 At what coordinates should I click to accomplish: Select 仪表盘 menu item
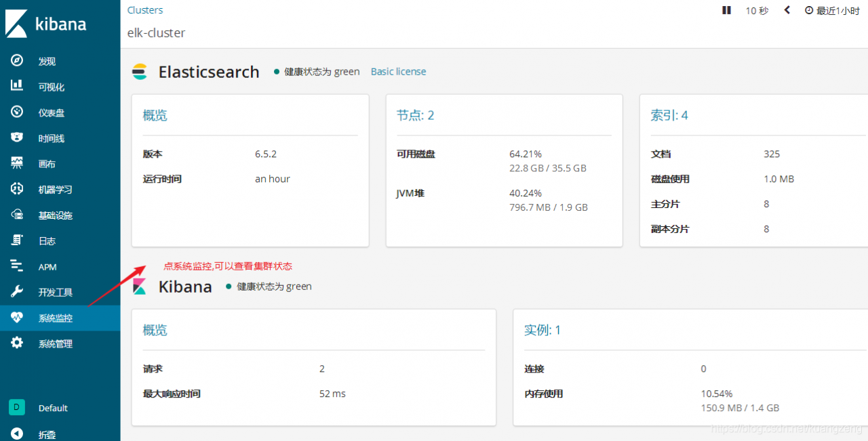[x=52, y=113]
